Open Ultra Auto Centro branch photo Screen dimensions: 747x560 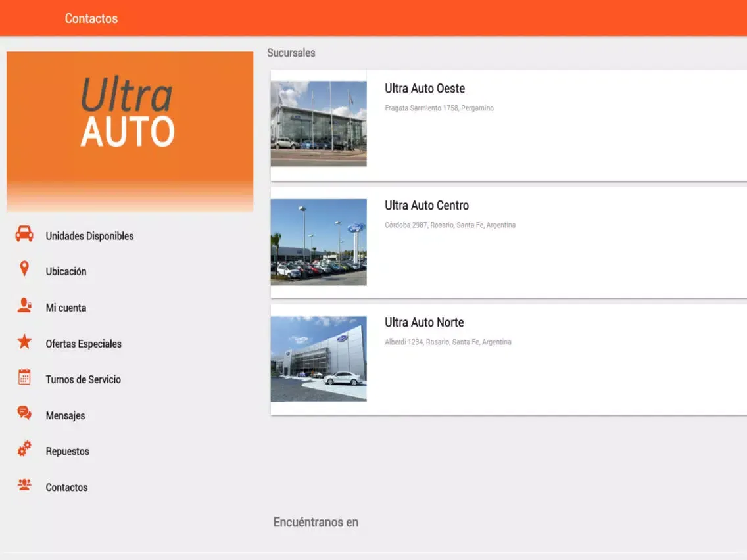click(319, 242)
